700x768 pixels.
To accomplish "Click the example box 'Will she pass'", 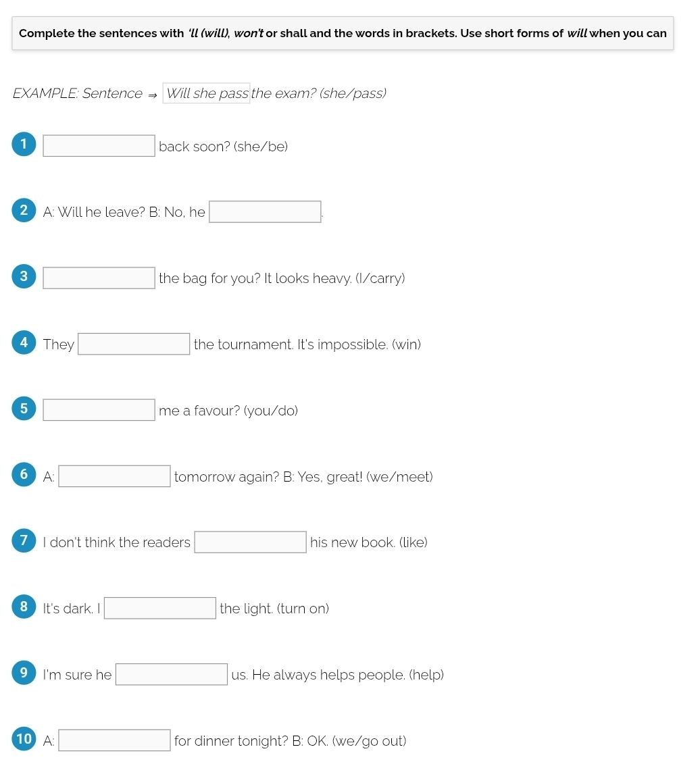I will pyautogui.click(x=207, y=93).
